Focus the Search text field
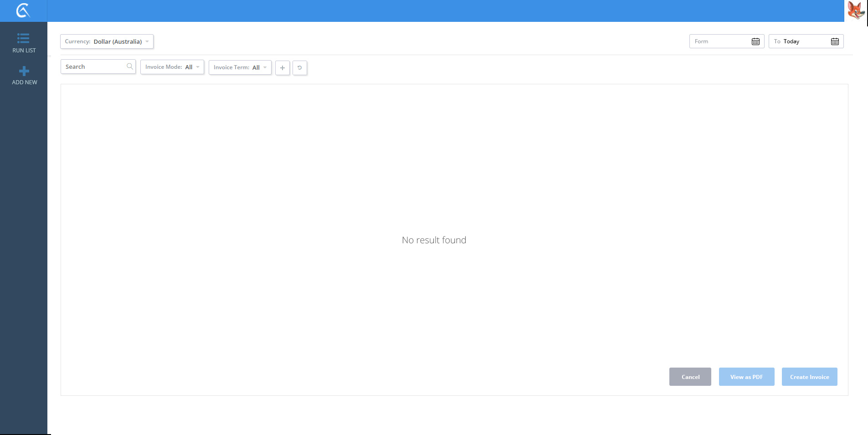The width and height of the screenshot is (868, 435). (94, 67)
